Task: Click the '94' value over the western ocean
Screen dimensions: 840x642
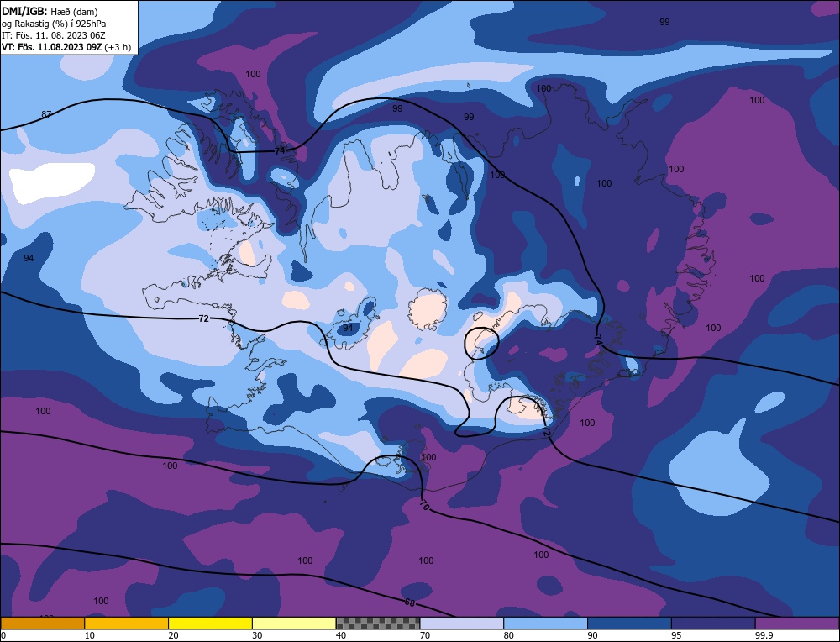Action: click(x=29, y=258)
